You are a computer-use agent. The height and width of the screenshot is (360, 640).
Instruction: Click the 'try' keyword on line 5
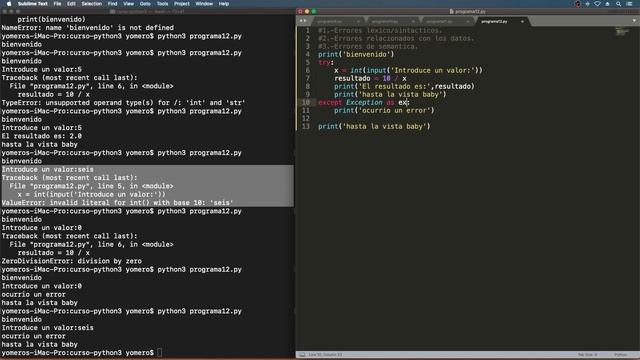[x=324, y=62]
